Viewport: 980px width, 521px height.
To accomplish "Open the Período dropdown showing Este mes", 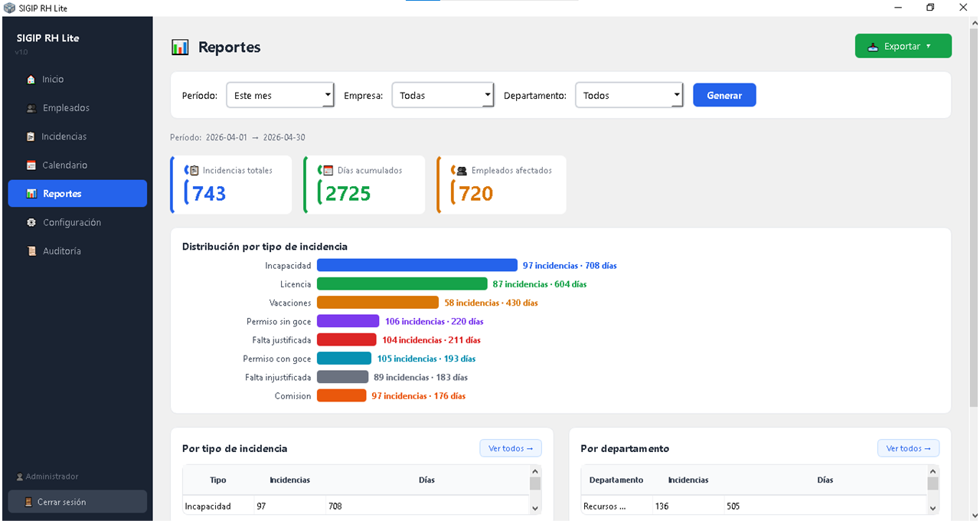I will pyautogui.click(x=280, y=96).
